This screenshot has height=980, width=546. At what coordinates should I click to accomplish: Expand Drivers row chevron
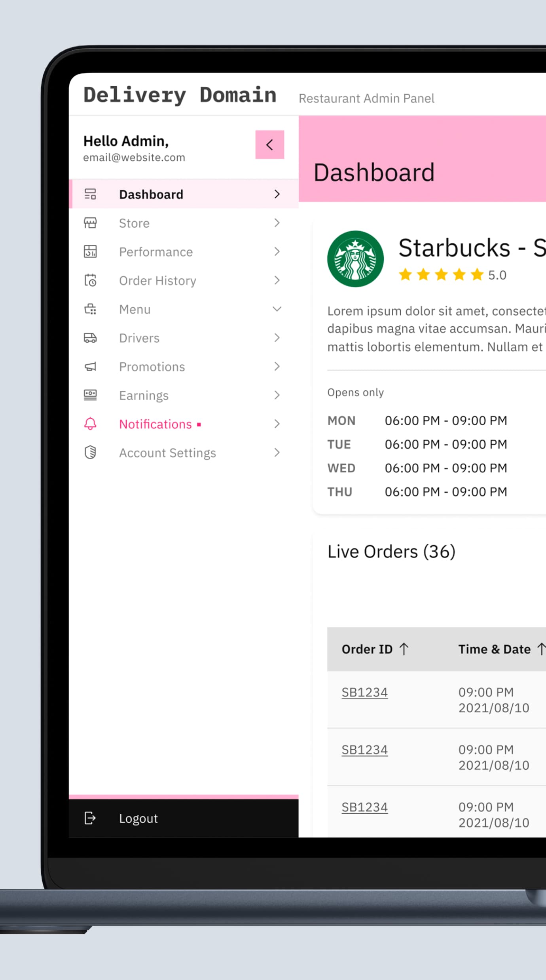point(277,338)
